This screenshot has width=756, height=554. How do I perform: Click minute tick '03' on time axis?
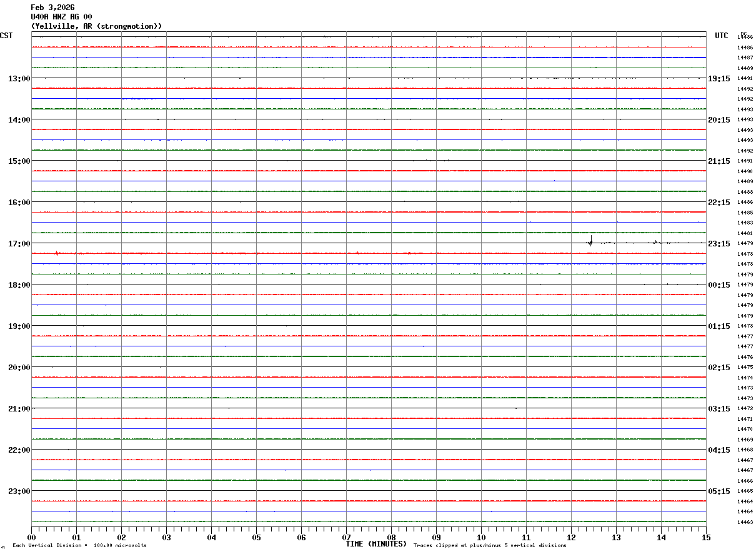click(166, 537)
